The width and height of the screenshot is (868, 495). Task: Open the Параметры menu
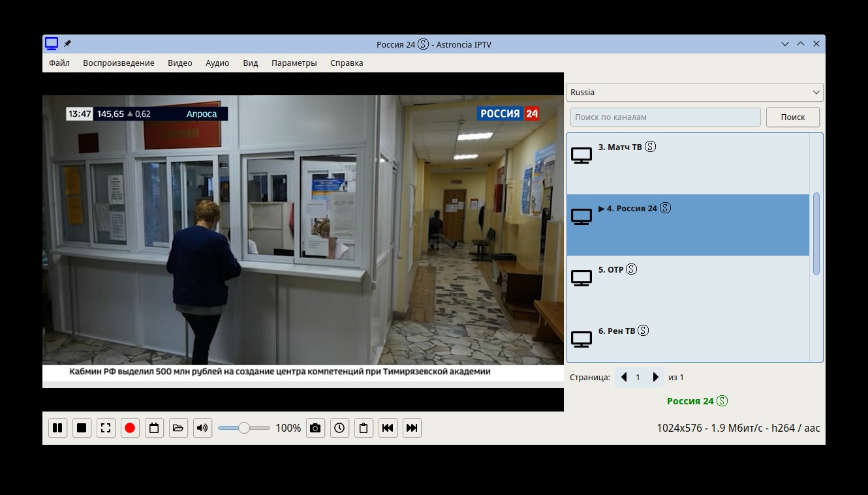[x=294, y=63]
